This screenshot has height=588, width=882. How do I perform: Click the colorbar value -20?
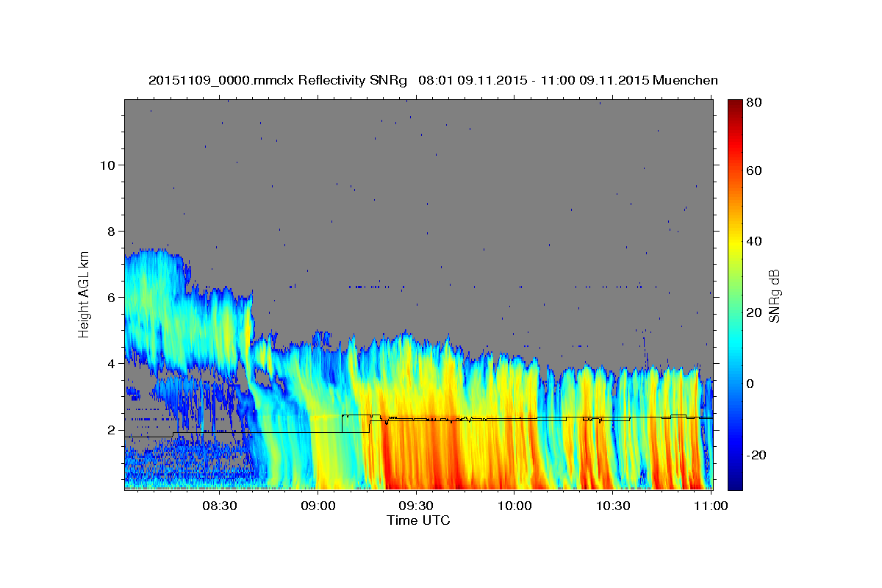tap(756, 455)
